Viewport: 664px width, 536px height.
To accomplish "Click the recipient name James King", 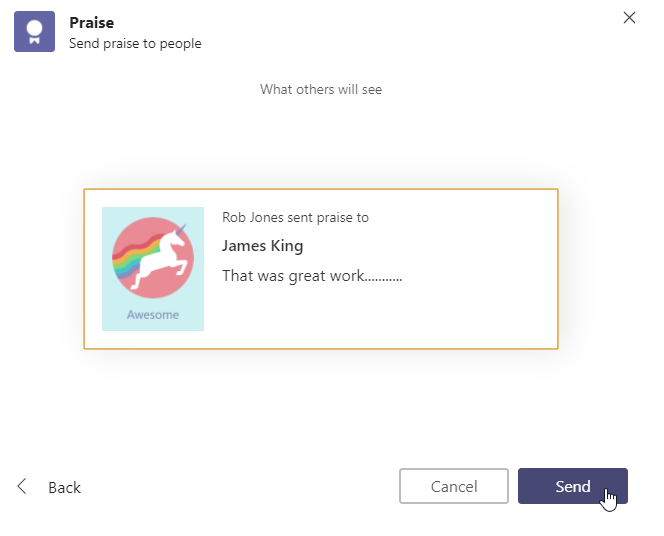I will (x=263, y=246).
